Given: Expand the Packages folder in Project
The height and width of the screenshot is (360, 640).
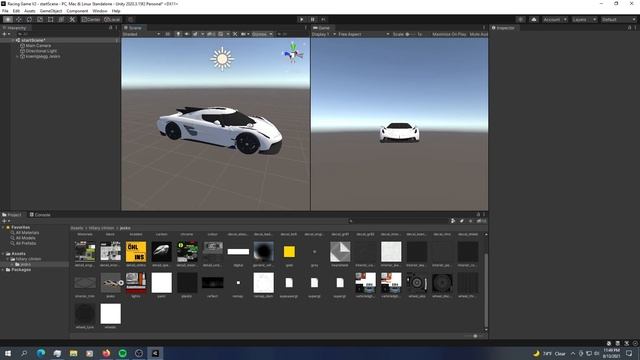Looking at the screenshot, I should click(x=3, y=269).
